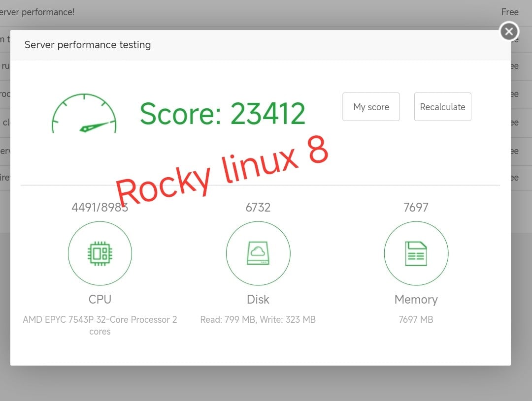Open the My score button
This screenshot has height=401, width=532.
click(371, 107)
